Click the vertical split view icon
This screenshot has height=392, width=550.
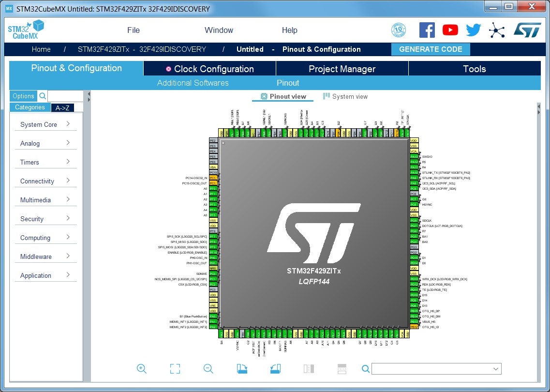point(309,368)
